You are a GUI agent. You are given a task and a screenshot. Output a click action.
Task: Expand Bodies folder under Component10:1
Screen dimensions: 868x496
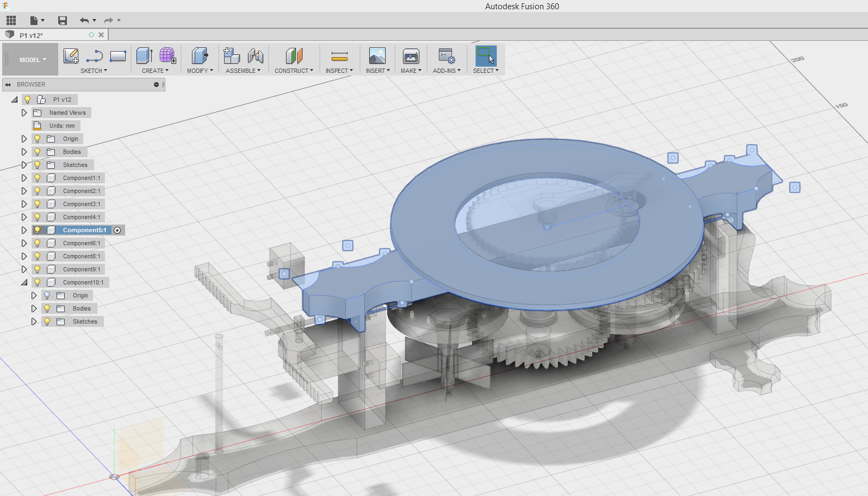coord(34,308)
